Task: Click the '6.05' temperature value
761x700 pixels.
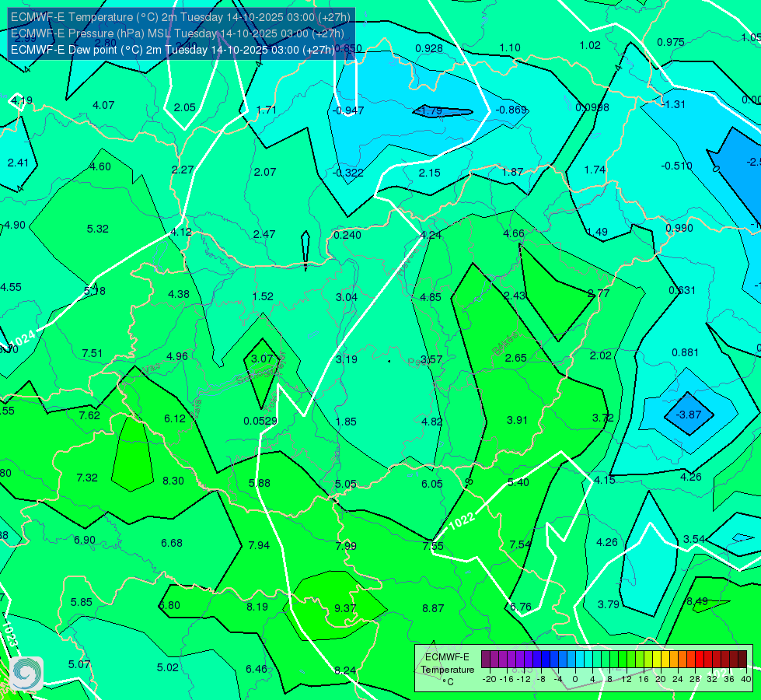Action: (x=432, y=484)
